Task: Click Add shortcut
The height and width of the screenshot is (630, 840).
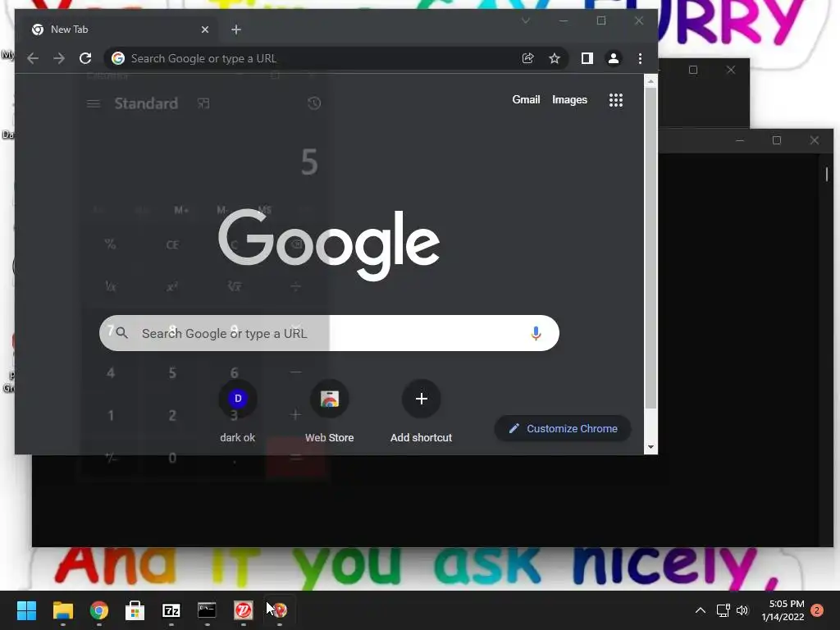Action: click(421, 412)
